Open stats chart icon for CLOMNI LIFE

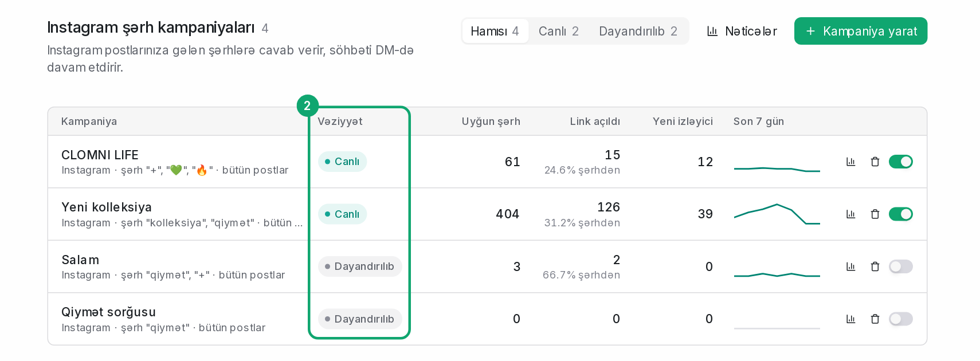(x=850, y=162)
